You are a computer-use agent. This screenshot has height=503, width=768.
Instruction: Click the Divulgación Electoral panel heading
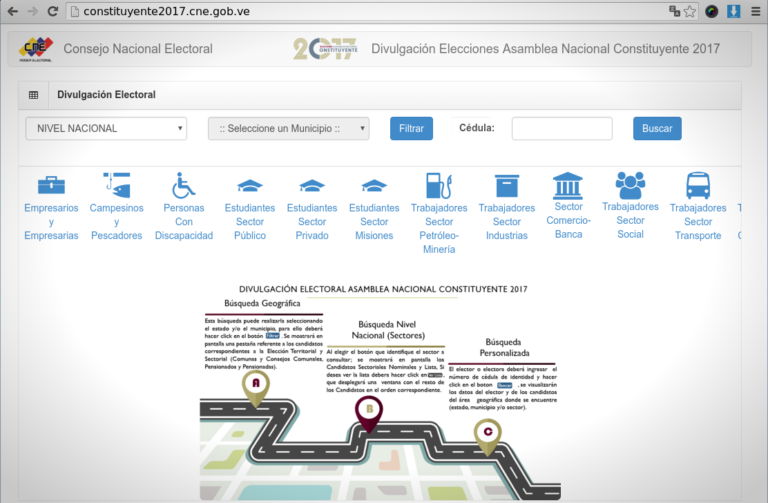coord(106,95)
